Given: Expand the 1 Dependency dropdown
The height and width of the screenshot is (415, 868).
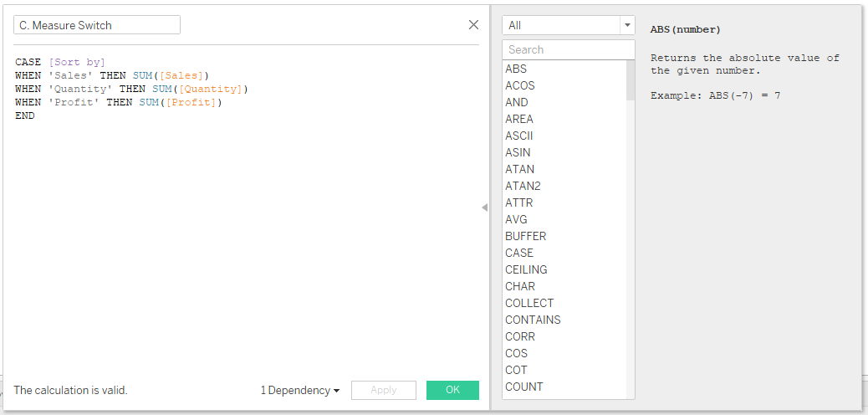Looking at the screenshot, I should pyautogui.click(x=300, y=390).
